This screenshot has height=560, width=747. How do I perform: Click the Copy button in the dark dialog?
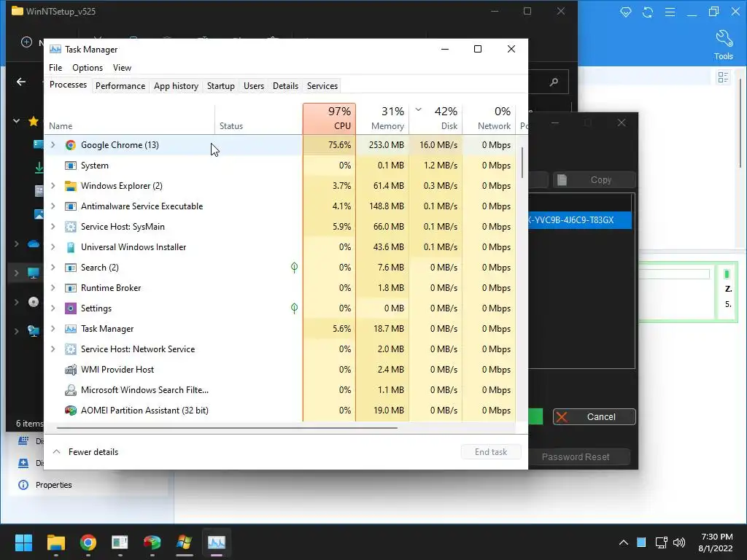point(594,179)
